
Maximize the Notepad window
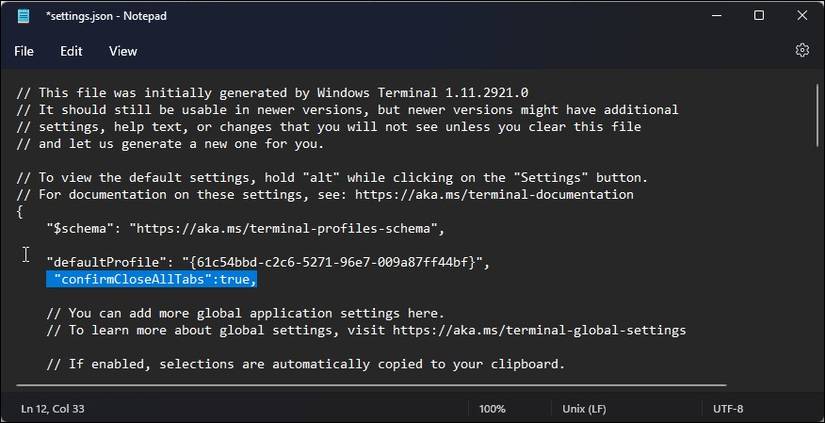point(758,16)
